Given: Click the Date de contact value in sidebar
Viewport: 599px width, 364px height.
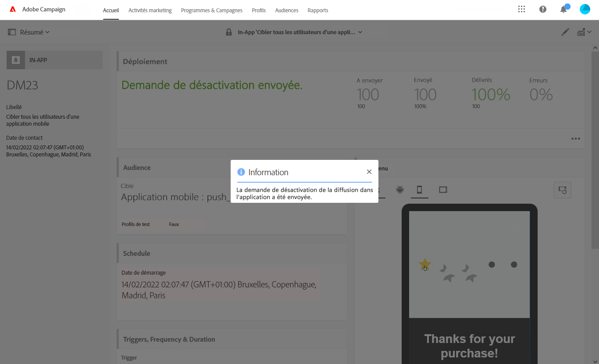Looking at the screenshot, I should (x=49, y=151).
